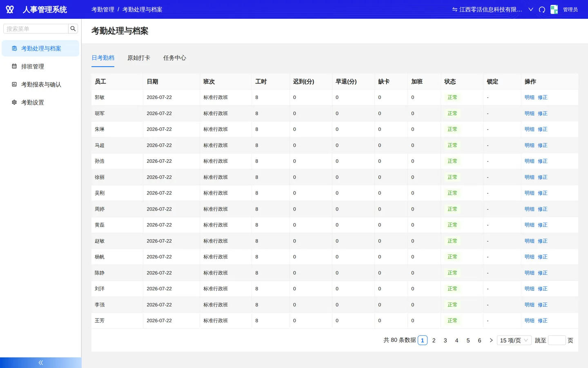Click the 标准行政班 cell for 黄磊

pos(216,225)
